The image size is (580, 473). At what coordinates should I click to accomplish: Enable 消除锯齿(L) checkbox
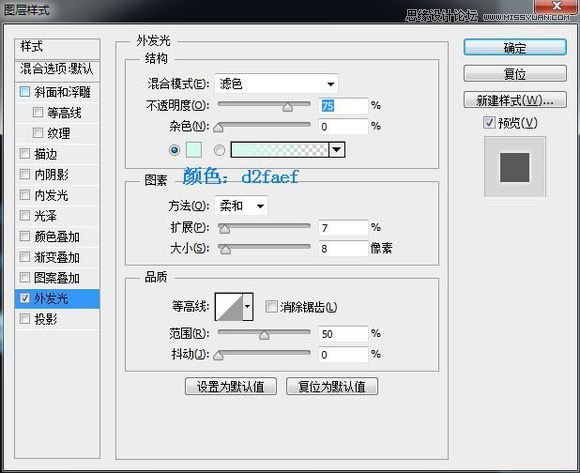pos(271,306)
